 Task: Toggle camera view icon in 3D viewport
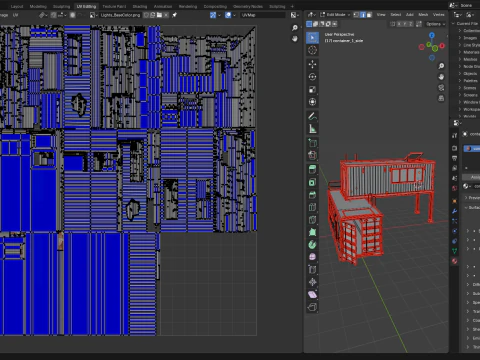441,88
